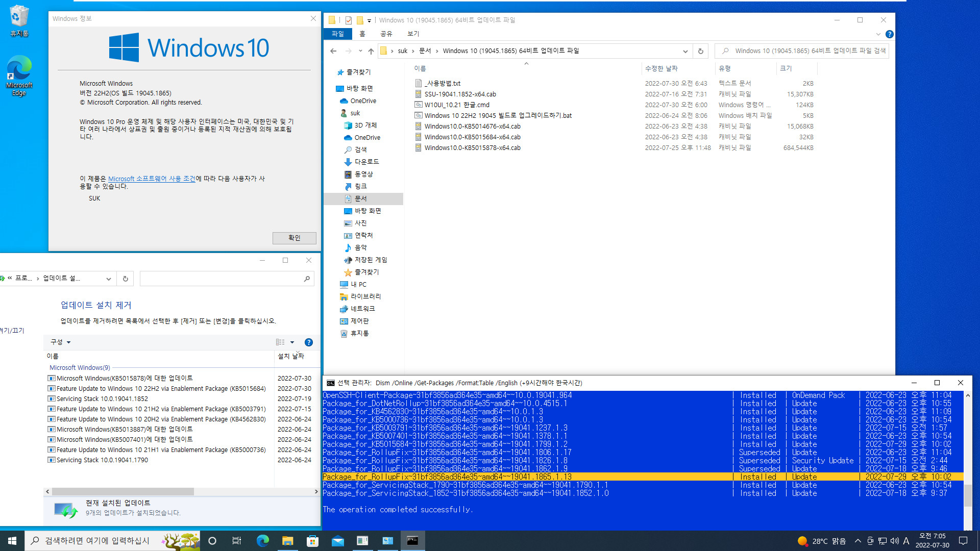This screenshot has width=980, height=551.
Task: Open 사진 folder in navigation pane
Action: [x=360, y=223]
